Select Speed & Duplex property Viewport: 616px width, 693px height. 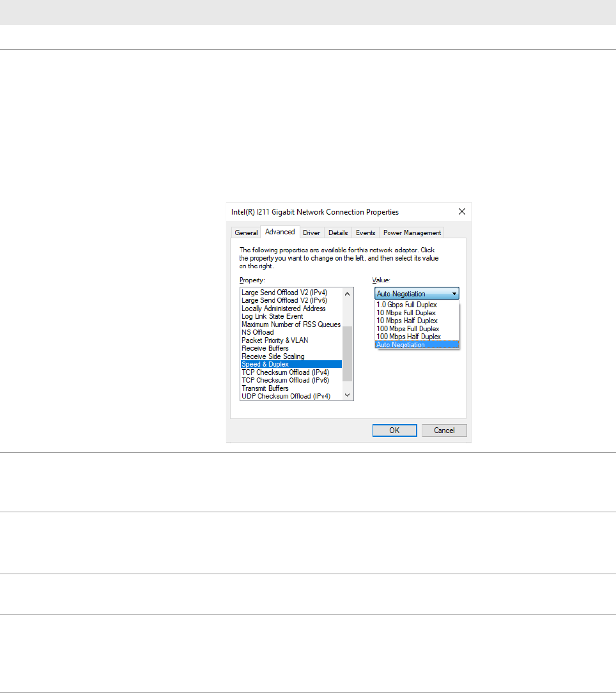[x=291, y=364]
